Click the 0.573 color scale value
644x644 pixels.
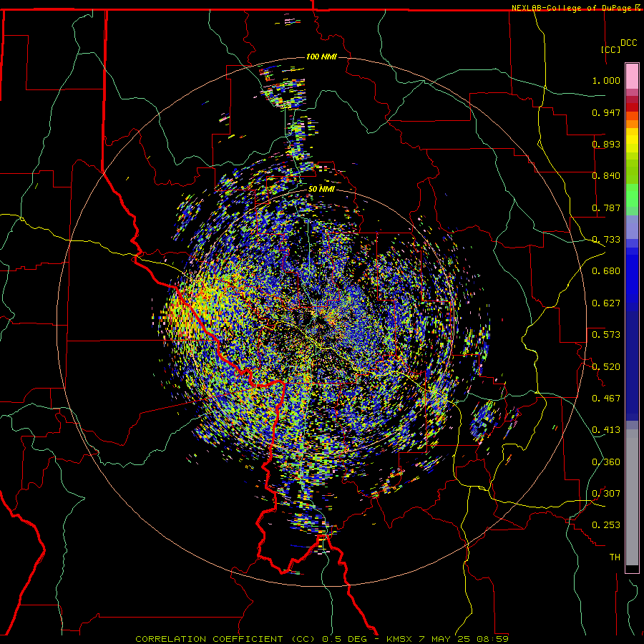click(x=606, y=335)
